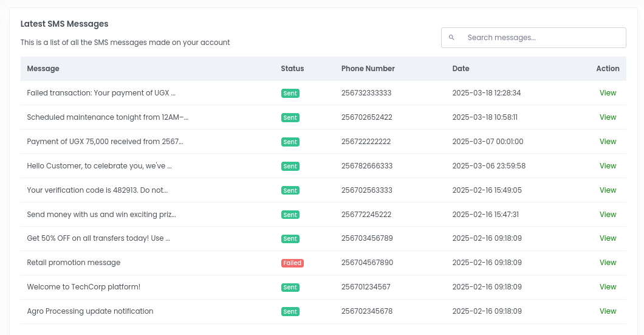Click 'Your verification code is 482913' text

click(x=83, y=190)
